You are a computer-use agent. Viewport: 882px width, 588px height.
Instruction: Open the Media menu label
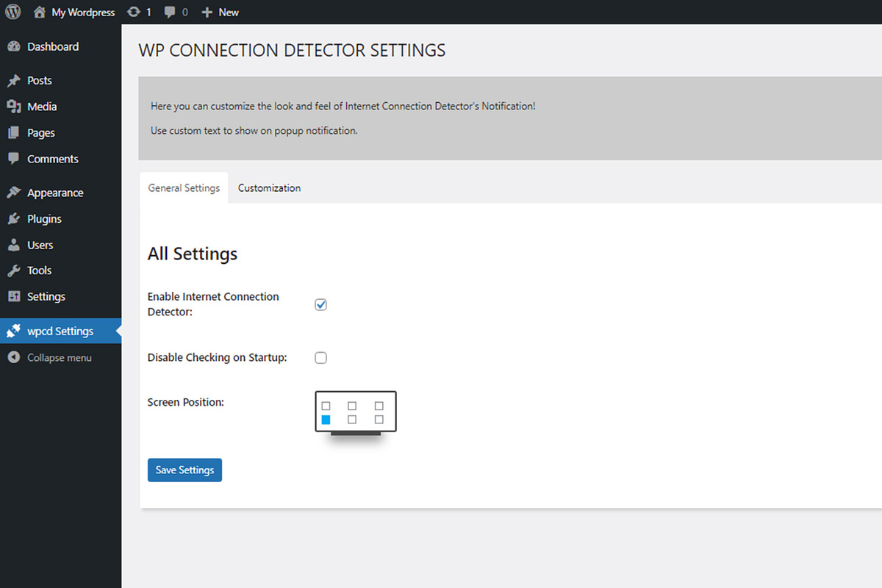click(42, 107)
